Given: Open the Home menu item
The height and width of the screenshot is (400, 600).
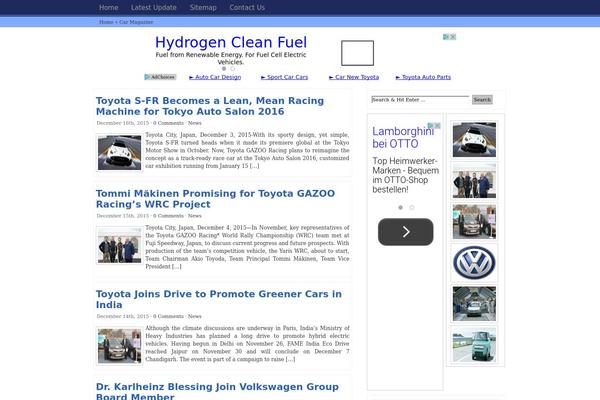Looking at the screenshot, I should click(x=109, y=7).
